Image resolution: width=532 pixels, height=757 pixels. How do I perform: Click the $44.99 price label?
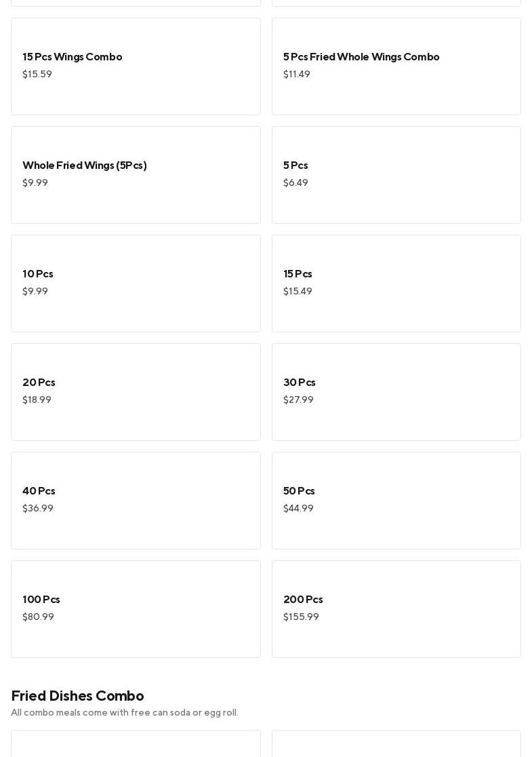click(x=298, y=509)
